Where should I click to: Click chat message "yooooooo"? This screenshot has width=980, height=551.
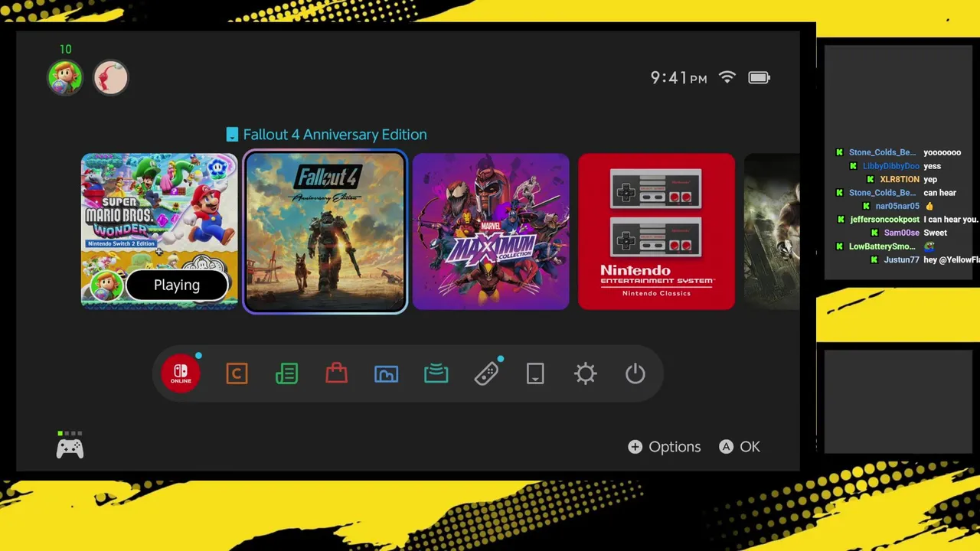(x=942, y=152)
